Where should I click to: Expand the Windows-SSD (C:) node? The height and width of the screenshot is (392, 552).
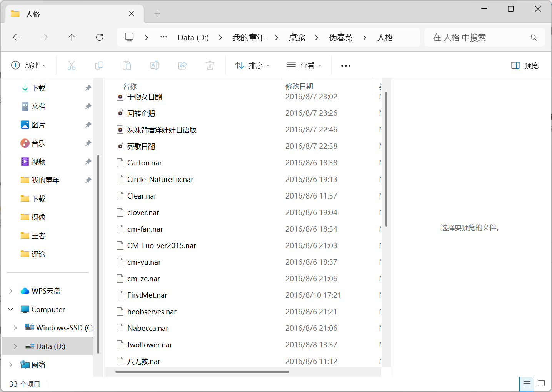(x=15, y=328)
